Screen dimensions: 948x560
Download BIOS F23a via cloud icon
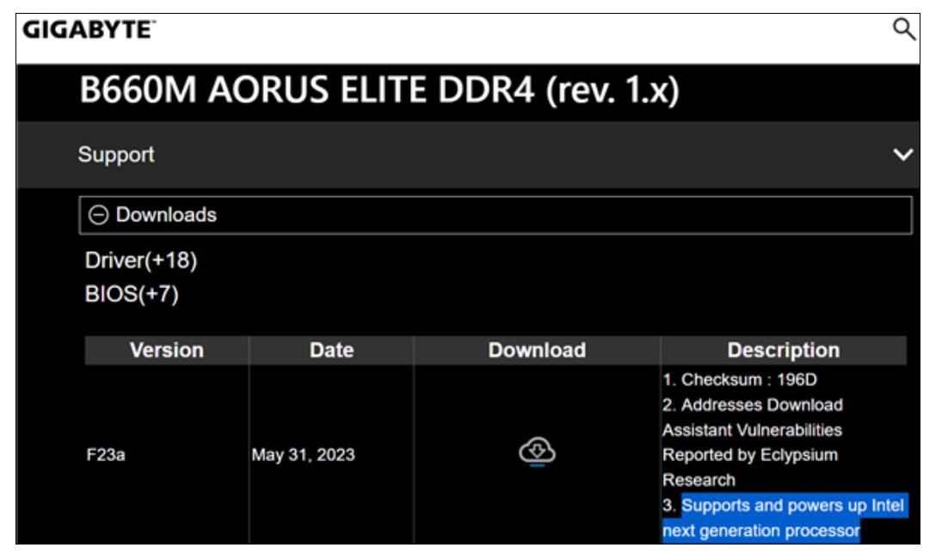(537, 452)
